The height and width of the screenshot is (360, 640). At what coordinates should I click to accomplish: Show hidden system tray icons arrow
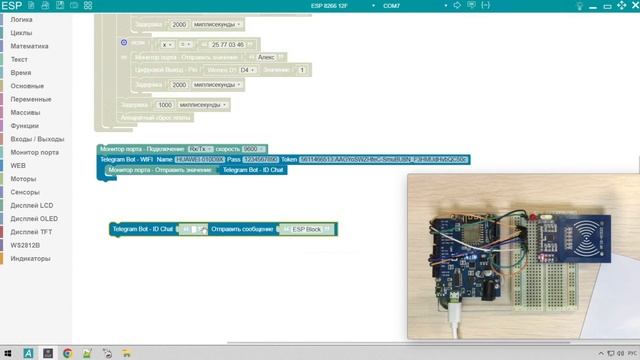click(601, 353)
